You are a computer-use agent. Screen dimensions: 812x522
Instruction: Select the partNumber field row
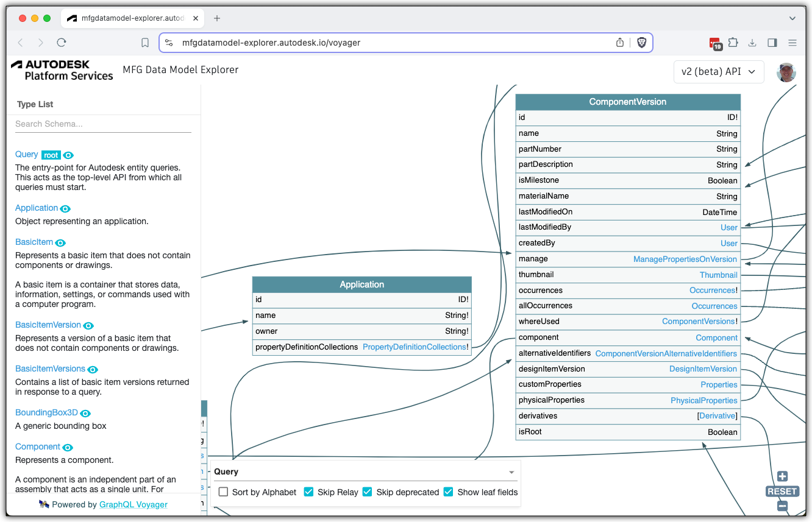coord(628,149)
